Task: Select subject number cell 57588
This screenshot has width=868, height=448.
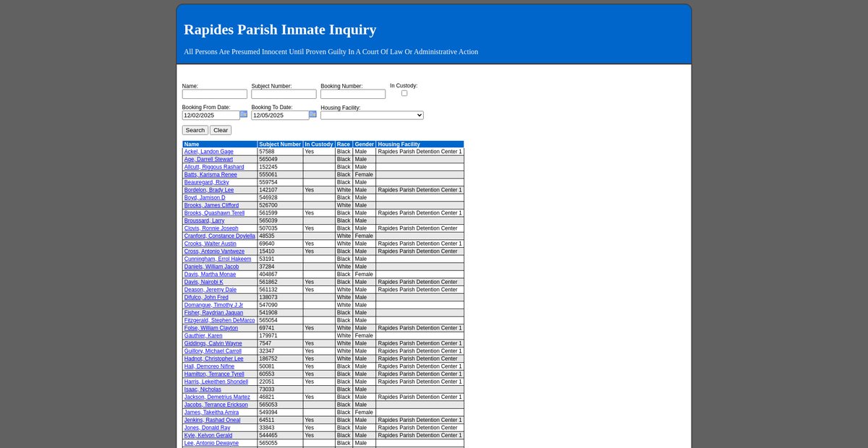Action: 281,152
